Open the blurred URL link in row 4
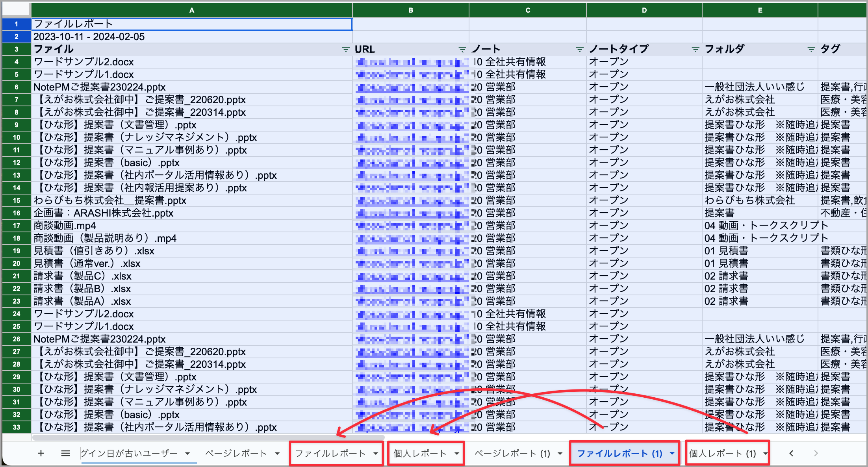Viewport: 868px width, 467px height. pos(412,62)
